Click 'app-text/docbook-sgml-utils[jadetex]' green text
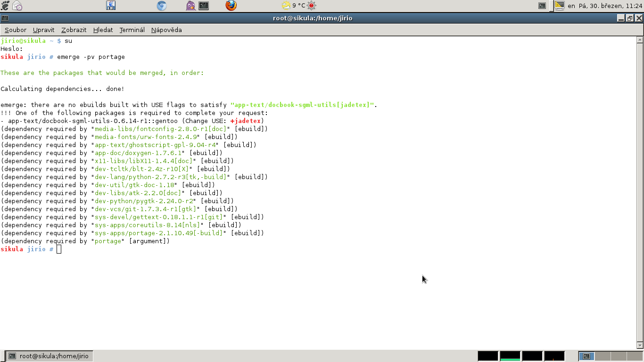 tap(302, 105)
